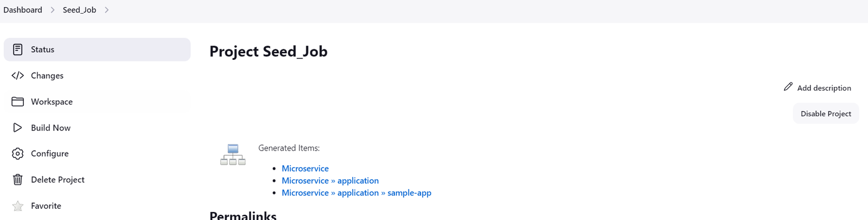The image size is (868, 220).
Task: Select the Changes sidebar item
Action: coord(47,76)
